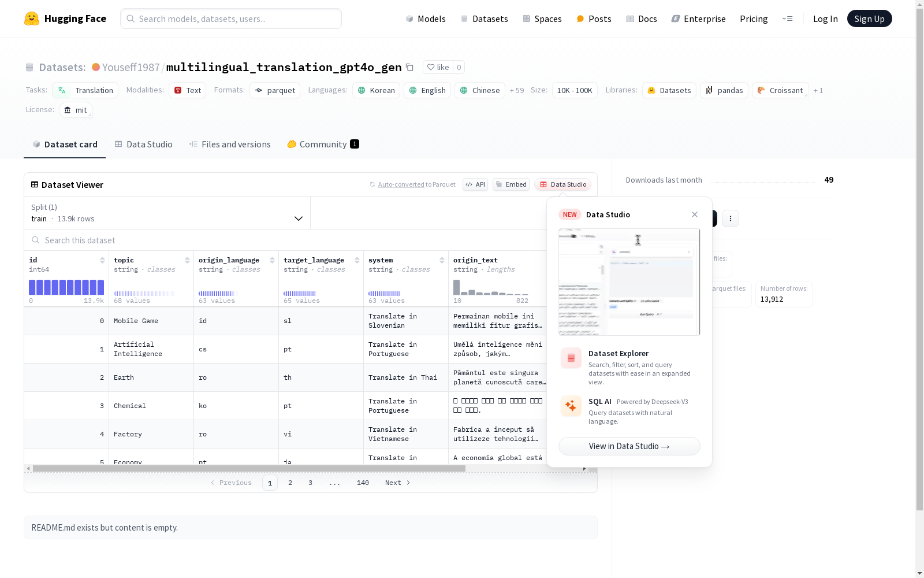Select the English language tag
The image size is (924, 578).
point(427,90)
